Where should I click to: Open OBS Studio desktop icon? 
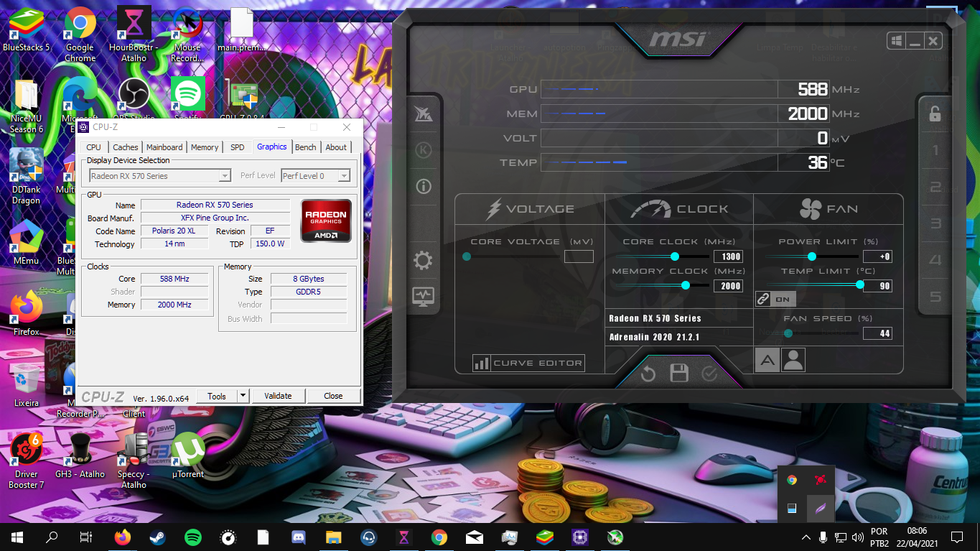click(x=134, y=99)
